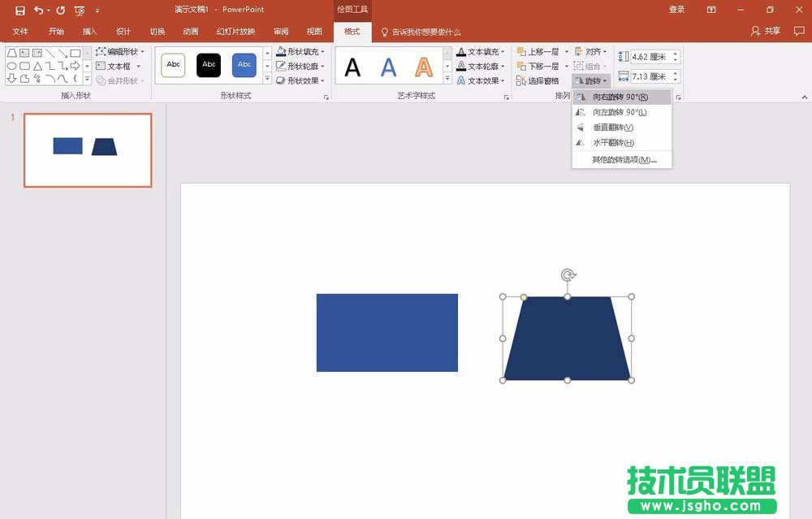This screenshot has width=812, height=519.
Task: Select the outlined Abc shape style
Action: coord(173,65)
